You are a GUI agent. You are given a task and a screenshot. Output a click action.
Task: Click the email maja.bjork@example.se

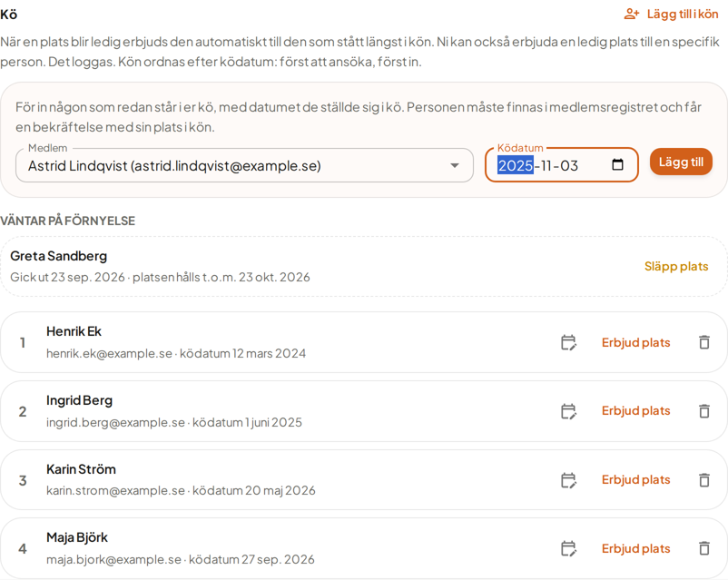tap(113, 559)
